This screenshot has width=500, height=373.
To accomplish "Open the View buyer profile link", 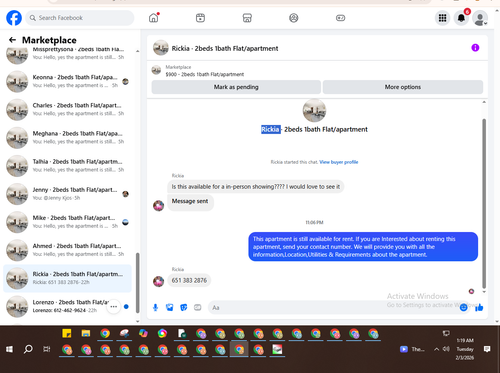I will [339, 162].
